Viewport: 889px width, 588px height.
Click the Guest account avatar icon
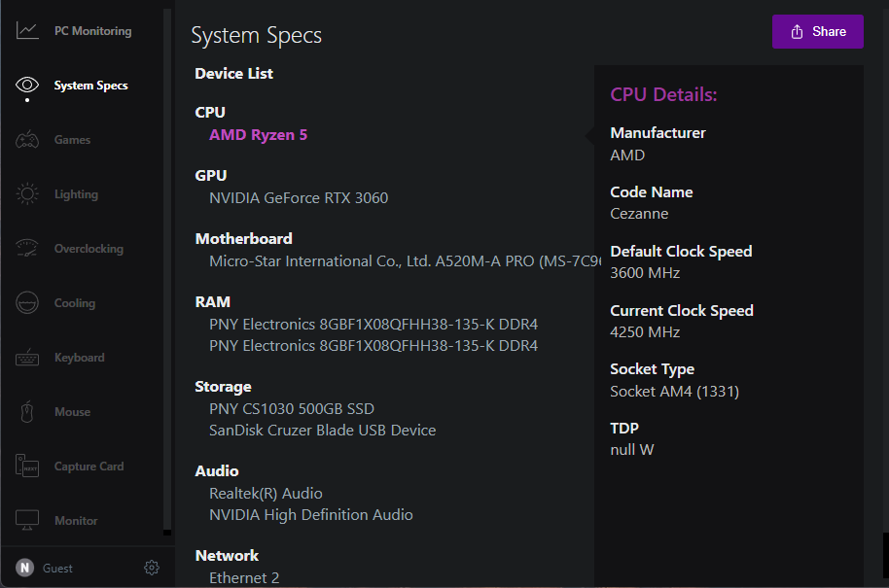pos(25,568)
